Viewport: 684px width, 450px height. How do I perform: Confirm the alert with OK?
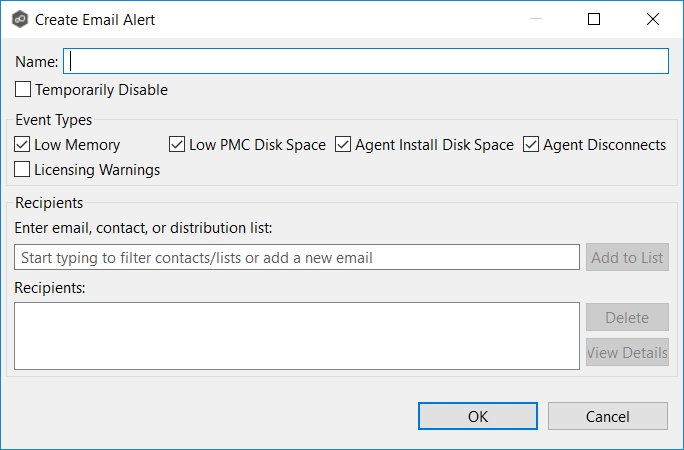click(478, 416)
